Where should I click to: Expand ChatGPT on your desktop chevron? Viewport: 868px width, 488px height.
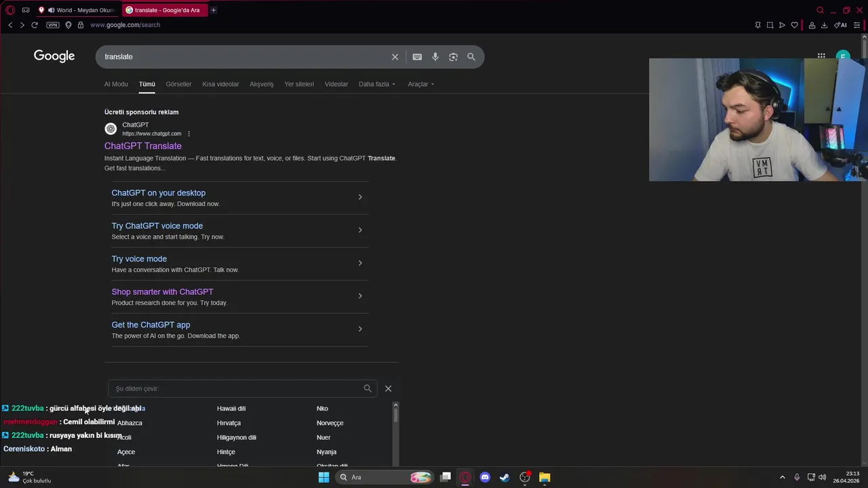click(360, 197)
